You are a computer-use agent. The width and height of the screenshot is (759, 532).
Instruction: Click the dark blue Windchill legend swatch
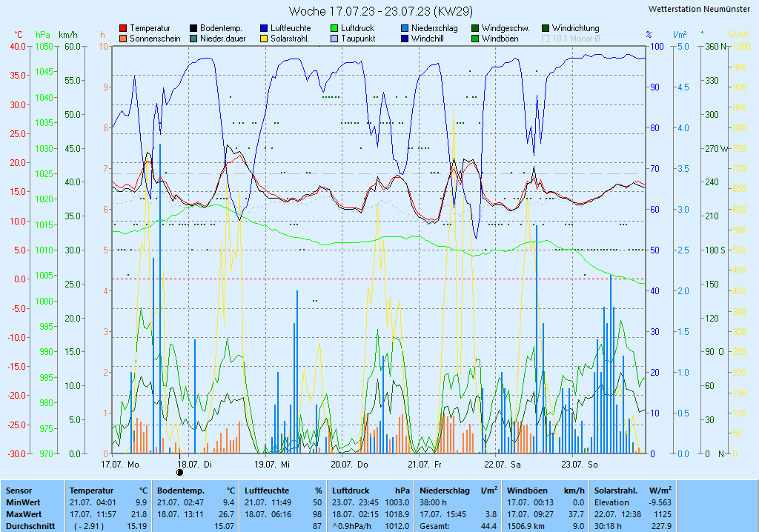(x=405, y=39)
